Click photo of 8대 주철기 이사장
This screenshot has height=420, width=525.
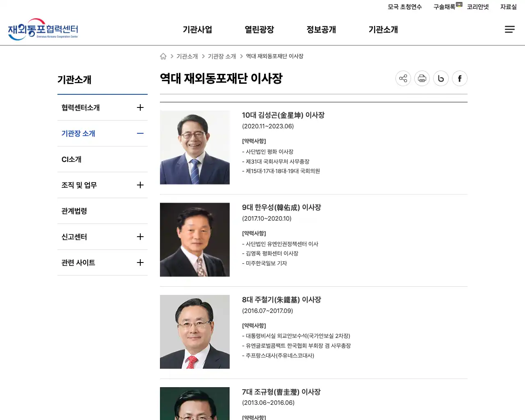[x=195, y=332]
